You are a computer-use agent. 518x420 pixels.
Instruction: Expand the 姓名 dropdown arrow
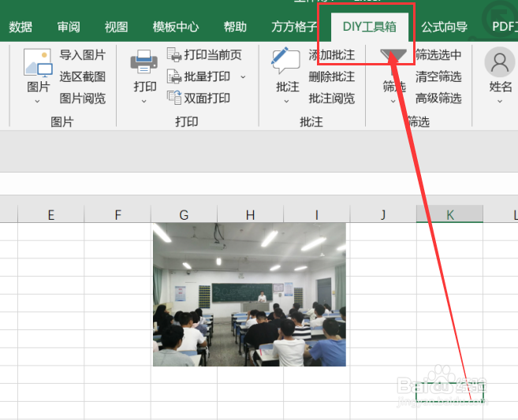click(500, 101)
